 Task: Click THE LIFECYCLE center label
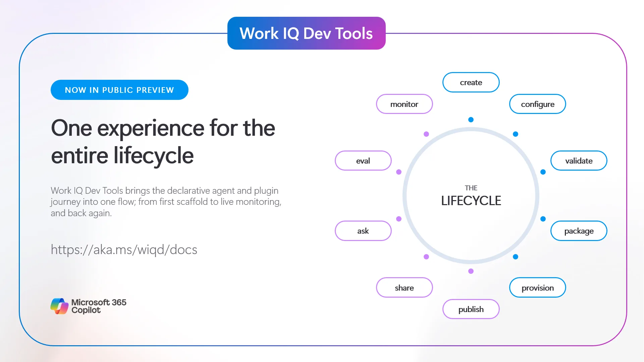[x=471, y=196]
